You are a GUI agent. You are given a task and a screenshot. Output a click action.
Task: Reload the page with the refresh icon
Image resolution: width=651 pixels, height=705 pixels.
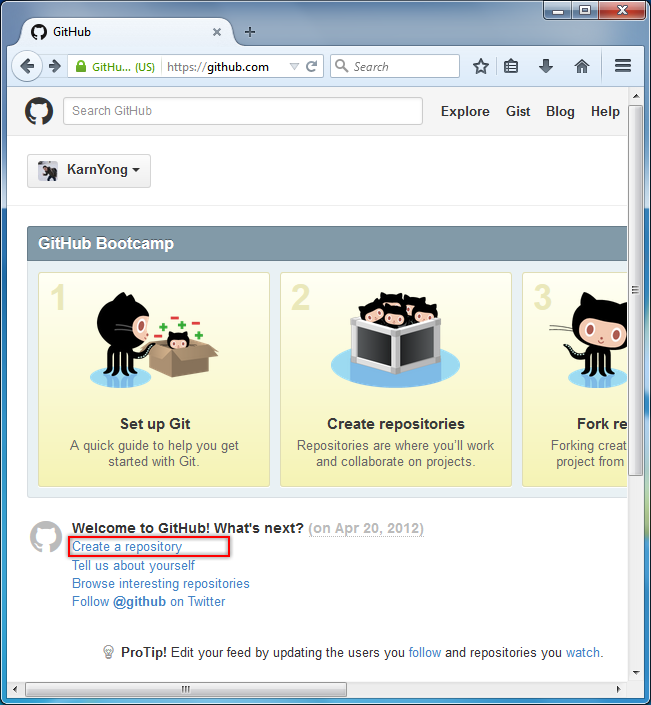(x=312, y=67)
